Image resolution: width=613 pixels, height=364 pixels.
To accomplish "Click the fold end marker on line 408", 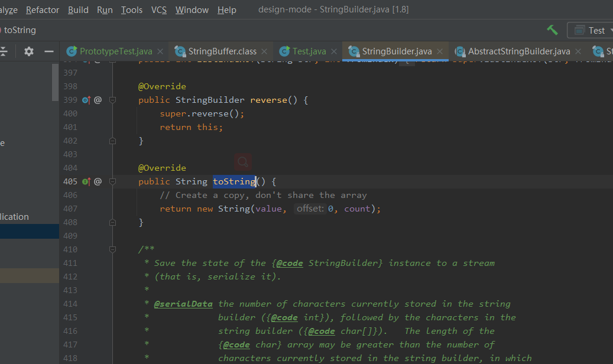I will click(x=112, y=222).
